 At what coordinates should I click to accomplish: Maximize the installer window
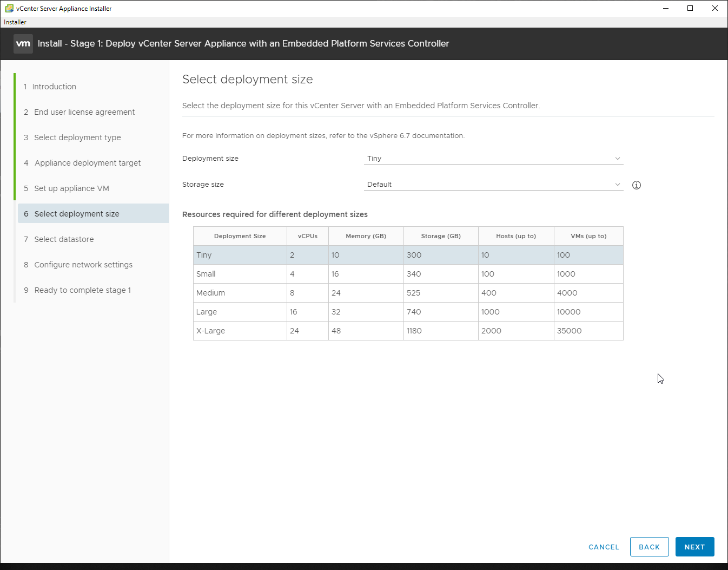690,8
